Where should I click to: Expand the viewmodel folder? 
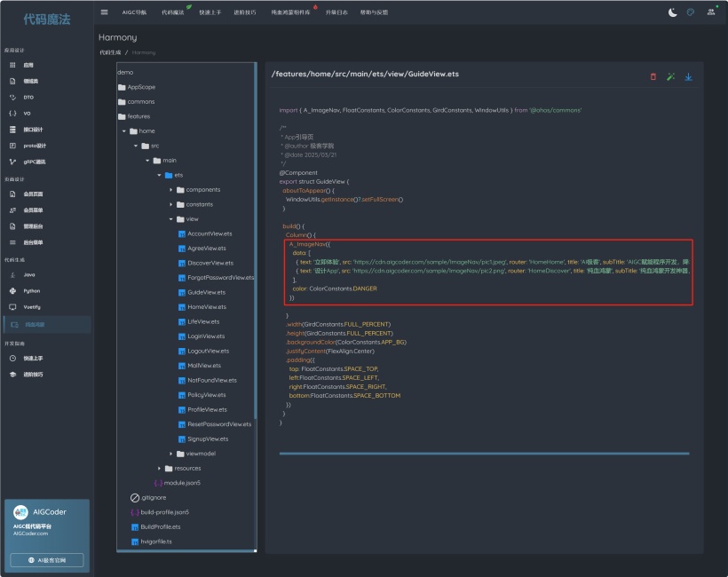coord(171,454)
